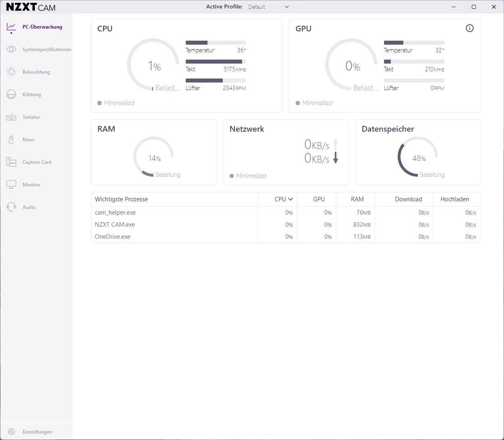This screenshot has width=504, height=440.
Task: Open the PC-Überwachung section
Action: [x=42, y=27]
